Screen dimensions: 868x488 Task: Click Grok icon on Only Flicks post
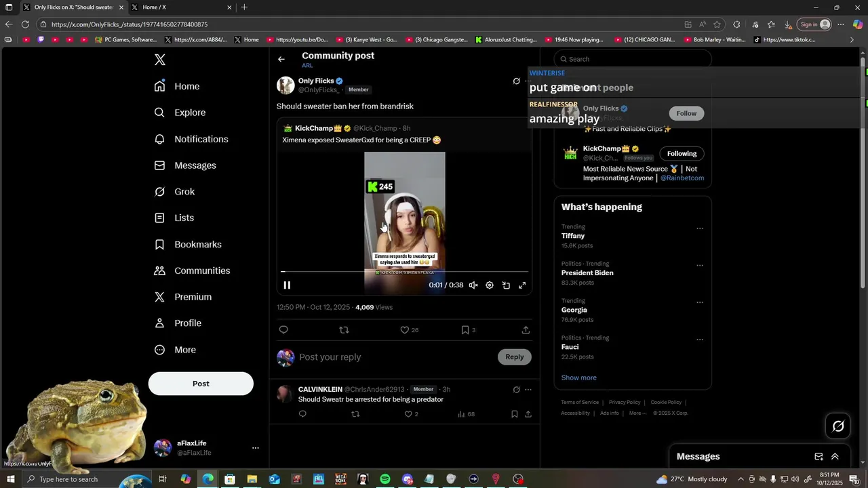[x=516, y=81]
